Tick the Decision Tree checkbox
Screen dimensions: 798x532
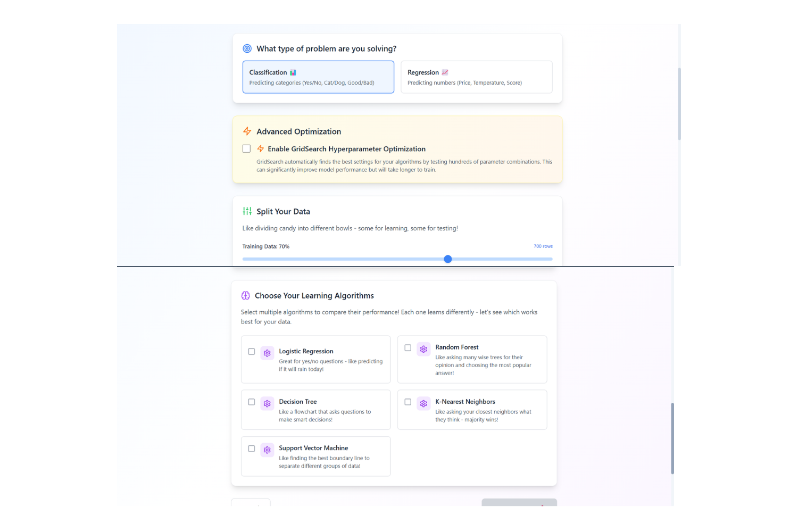tap(252, 402)
